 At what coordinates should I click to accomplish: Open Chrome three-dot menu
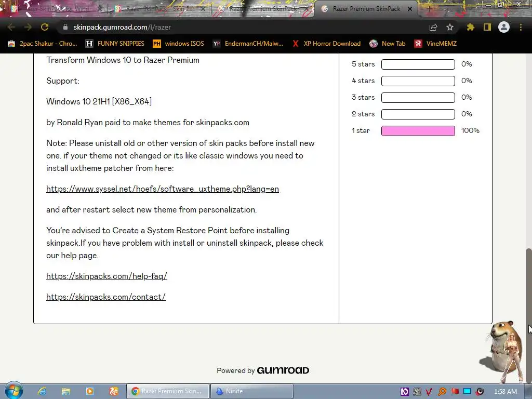click(521, 27)
